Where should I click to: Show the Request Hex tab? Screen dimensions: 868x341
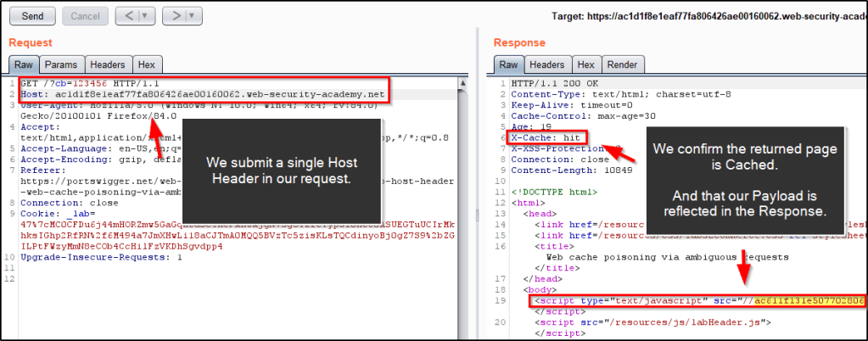(146, 64)
